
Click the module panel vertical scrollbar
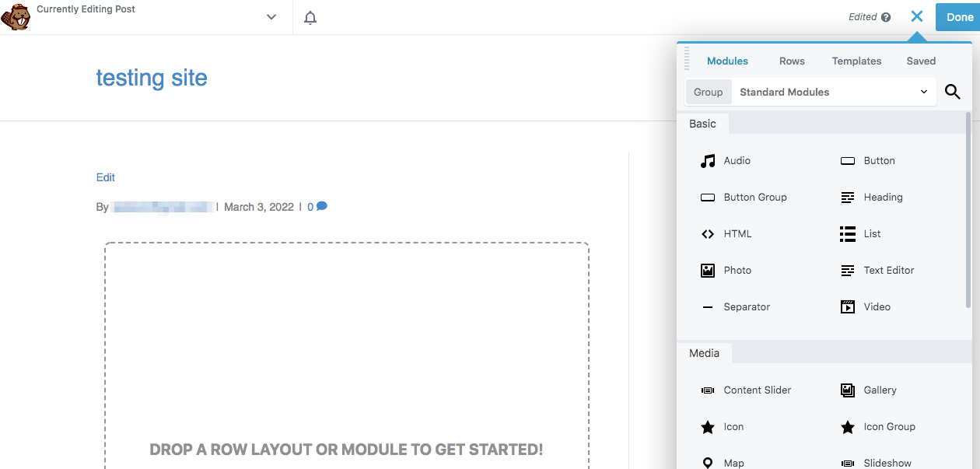coord(968,210)
